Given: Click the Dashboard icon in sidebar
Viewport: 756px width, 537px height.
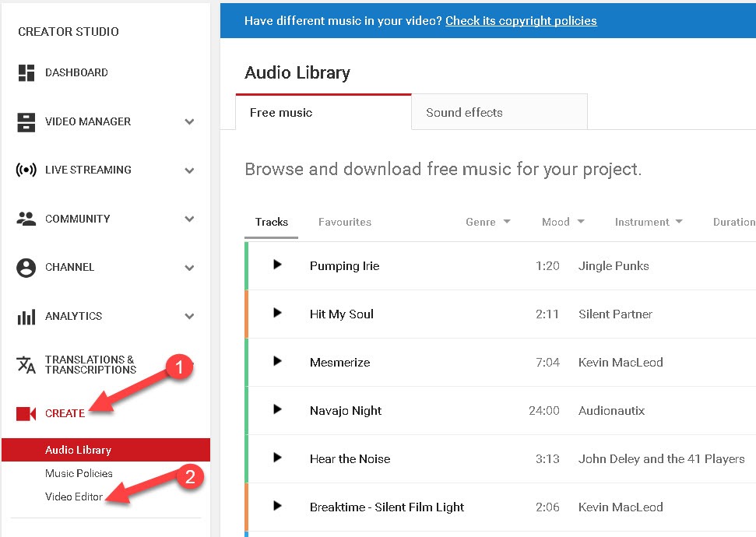Looking at the screenshot, I should coord(26,73).
